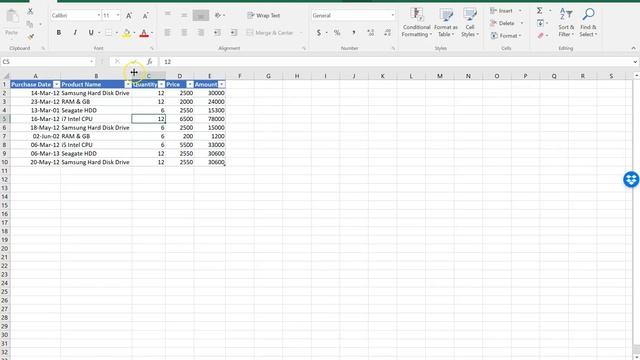Select cell with 14-Mar-12 date
This screenshot has width=640, height=360.
click(35, 93)
